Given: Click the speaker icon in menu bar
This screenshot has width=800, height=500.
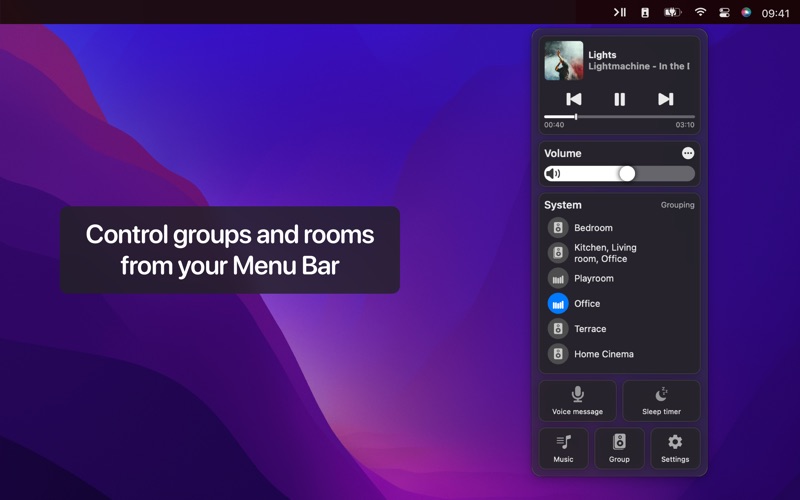Looking at the screenshot, I should pos(645,13).
